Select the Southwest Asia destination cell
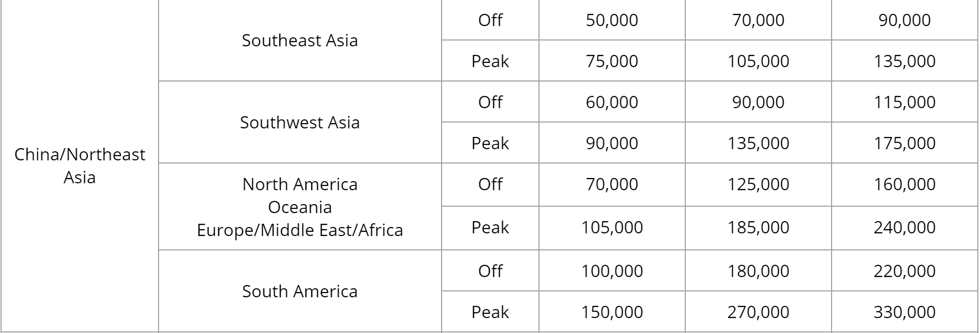This screenshot has height=333, width=980. (x=300, y=122)
